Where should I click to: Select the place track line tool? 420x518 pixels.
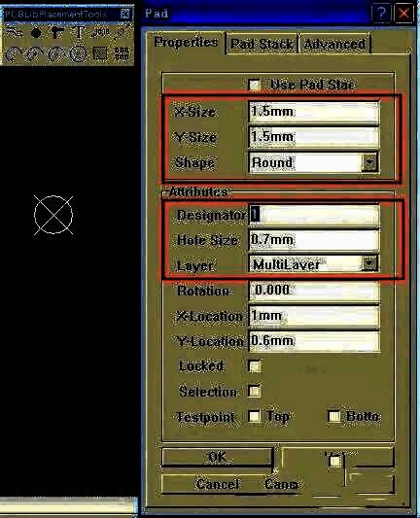click(x=14, y=33)
